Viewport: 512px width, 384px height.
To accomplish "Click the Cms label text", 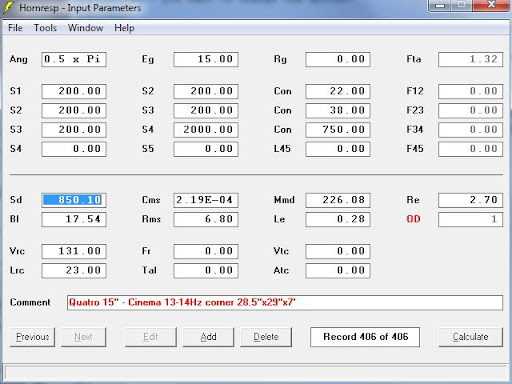I will coord(151,200).
